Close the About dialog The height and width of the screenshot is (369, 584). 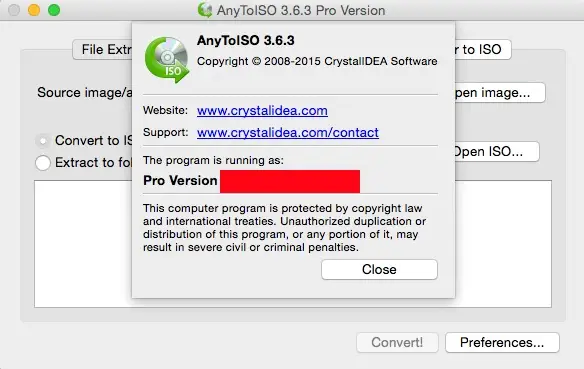[379, 269]
